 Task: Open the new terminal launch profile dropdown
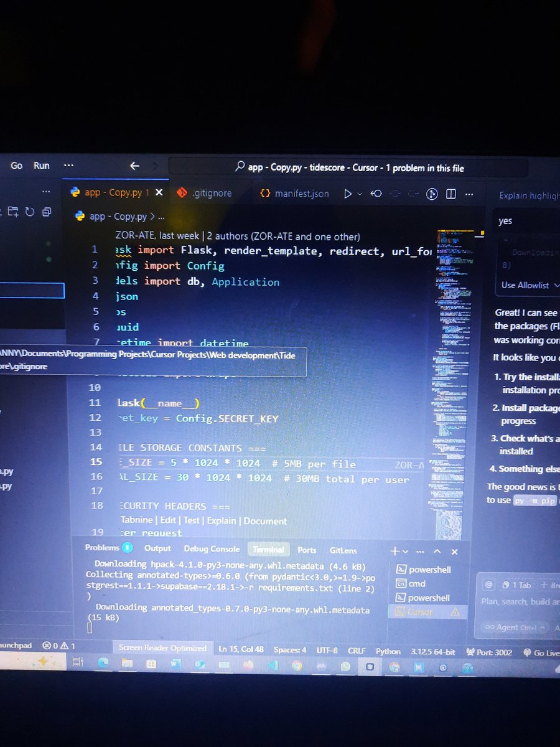click(405, 552)
